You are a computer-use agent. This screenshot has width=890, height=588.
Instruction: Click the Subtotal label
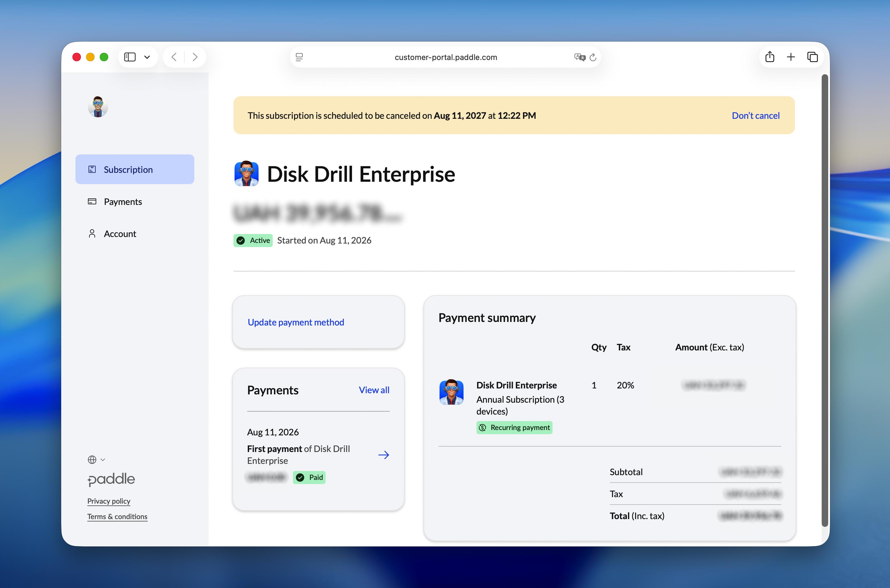point(626,472)
